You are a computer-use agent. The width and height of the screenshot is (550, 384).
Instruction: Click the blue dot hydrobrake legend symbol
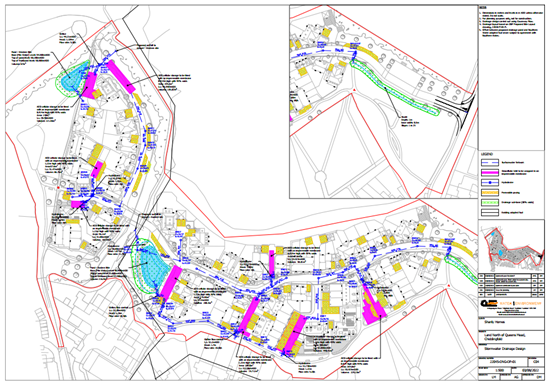pos(490,183)
